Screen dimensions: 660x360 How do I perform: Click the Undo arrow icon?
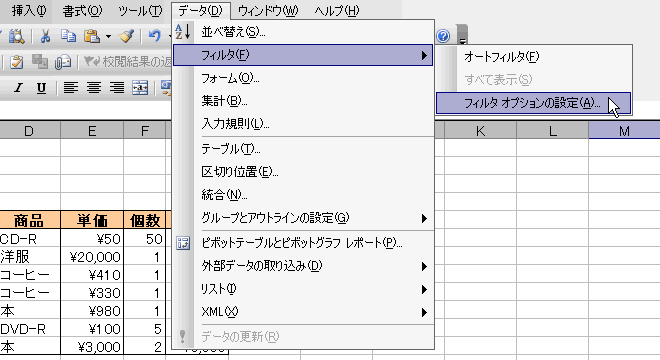click(155, 36)
